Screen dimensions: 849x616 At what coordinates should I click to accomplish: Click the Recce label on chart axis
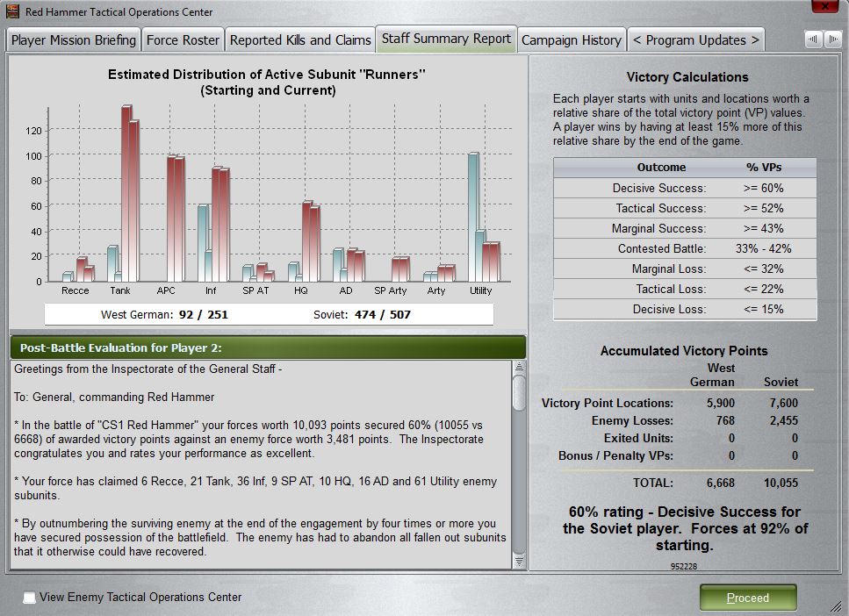[x=75, y=290]
